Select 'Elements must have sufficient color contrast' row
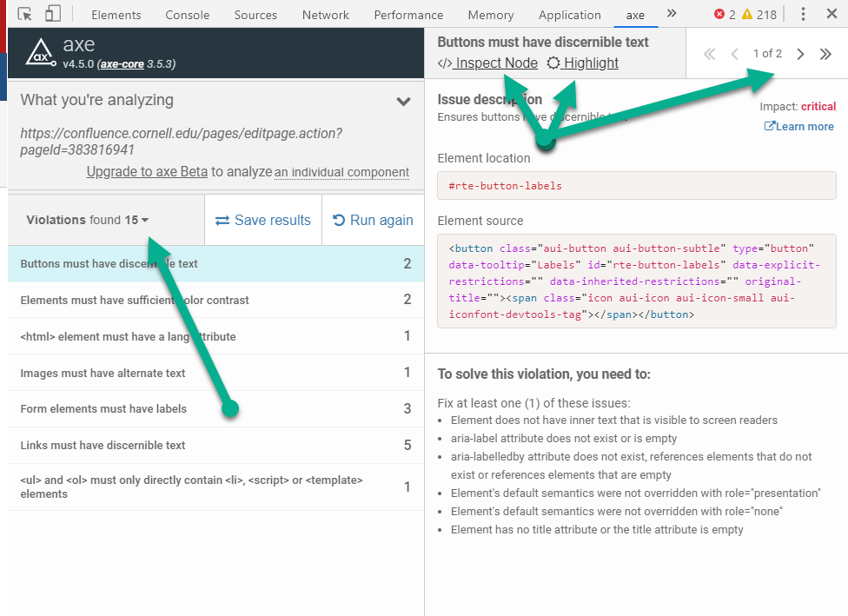Viewport: 848px width, 616px height. pyautogui.click(x=215, y=300)
